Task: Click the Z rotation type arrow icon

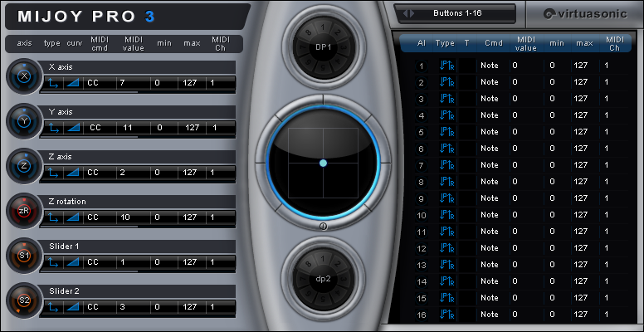Action: tap(53, 217)
